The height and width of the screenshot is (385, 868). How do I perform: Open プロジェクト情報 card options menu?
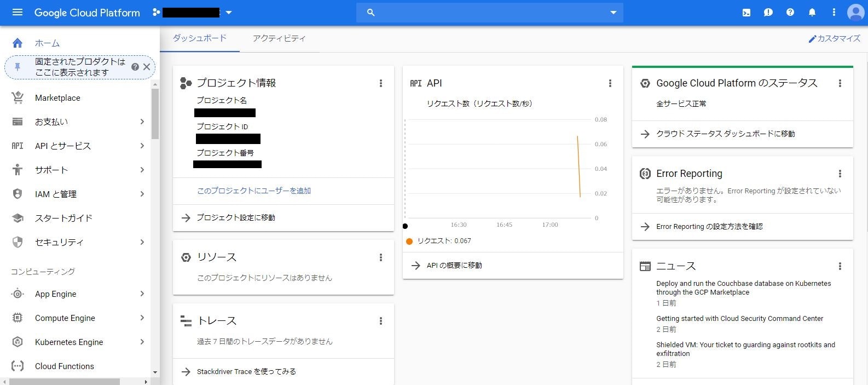coord(381,83)
